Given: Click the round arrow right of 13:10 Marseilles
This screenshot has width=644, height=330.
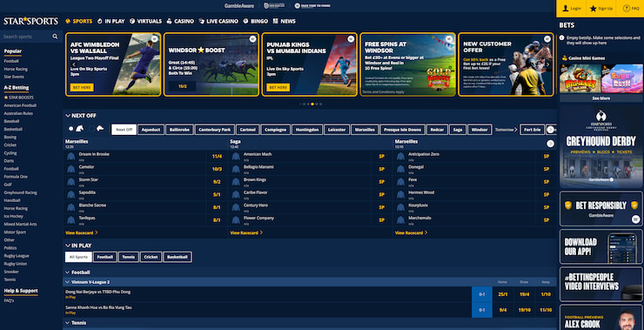Looking at the screenshot, I should click(x=550, y=144).
